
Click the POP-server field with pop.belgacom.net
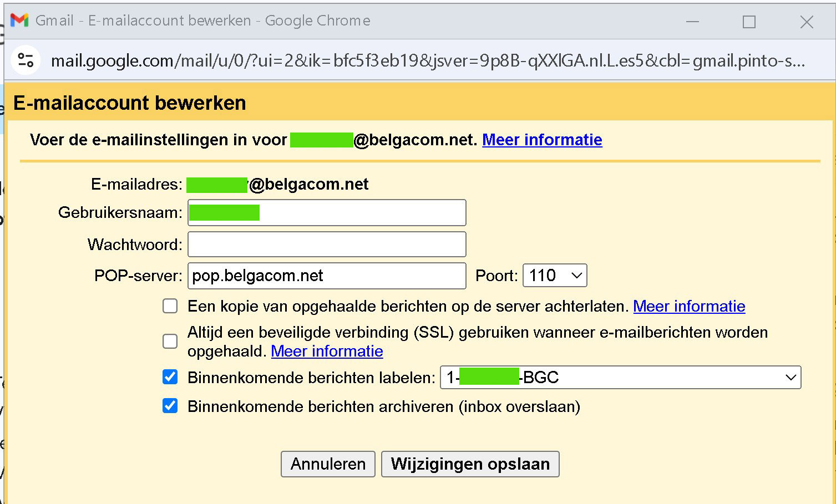click(x=327, y=276)
